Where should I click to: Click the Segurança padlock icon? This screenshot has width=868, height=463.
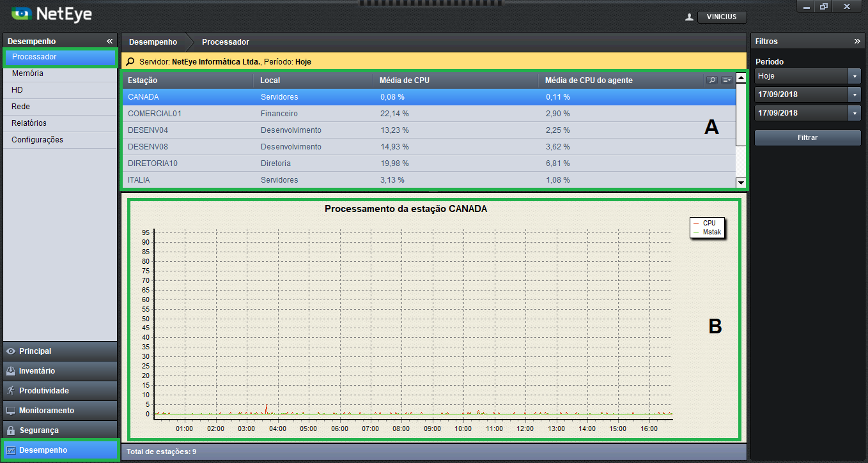[x=11, y=430]
